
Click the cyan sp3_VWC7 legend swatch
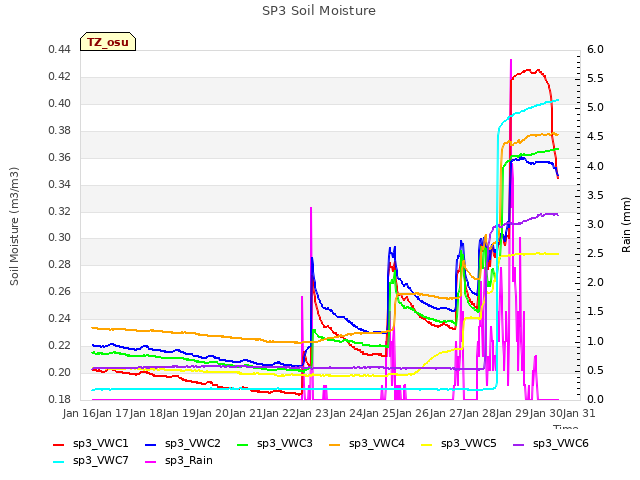(x=59, y=462)
